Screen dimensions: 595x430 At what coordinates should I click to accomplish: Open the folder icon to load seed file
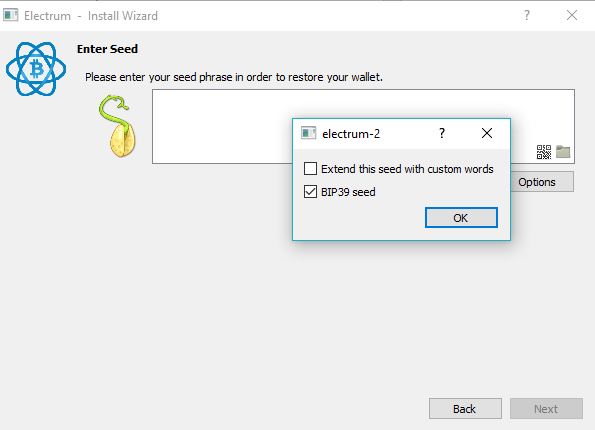point(563,151)
